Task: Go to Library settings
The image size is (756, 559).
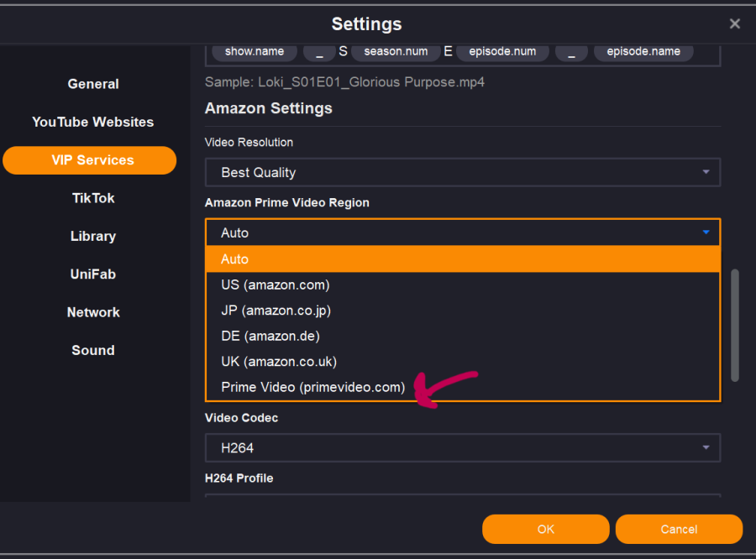Action: pos(93,236)
